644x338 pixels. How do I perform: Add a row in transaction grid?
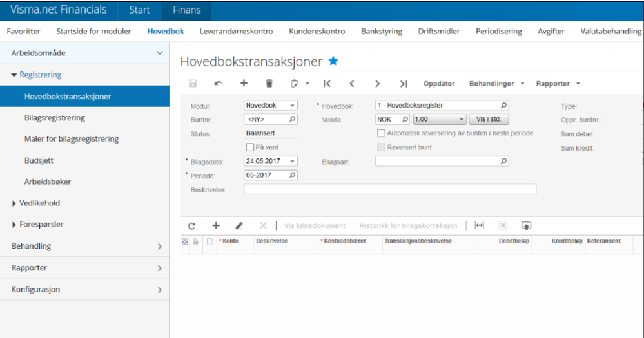[216, 225]
